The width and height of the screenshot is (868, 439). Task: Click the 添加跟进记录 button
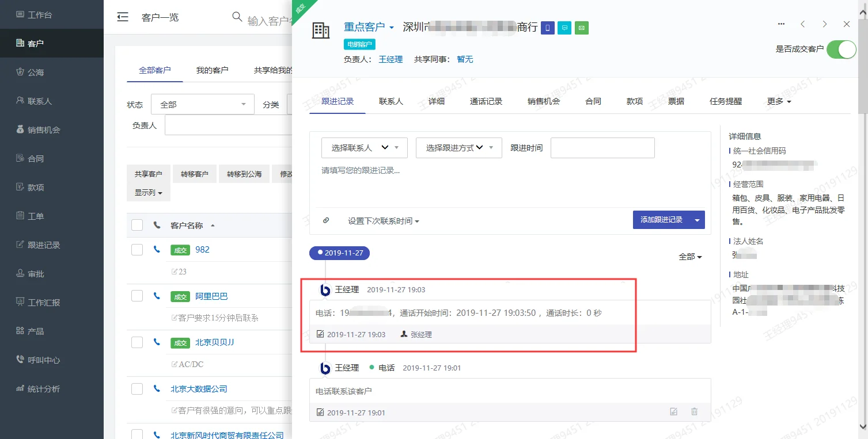coord(661,220)
